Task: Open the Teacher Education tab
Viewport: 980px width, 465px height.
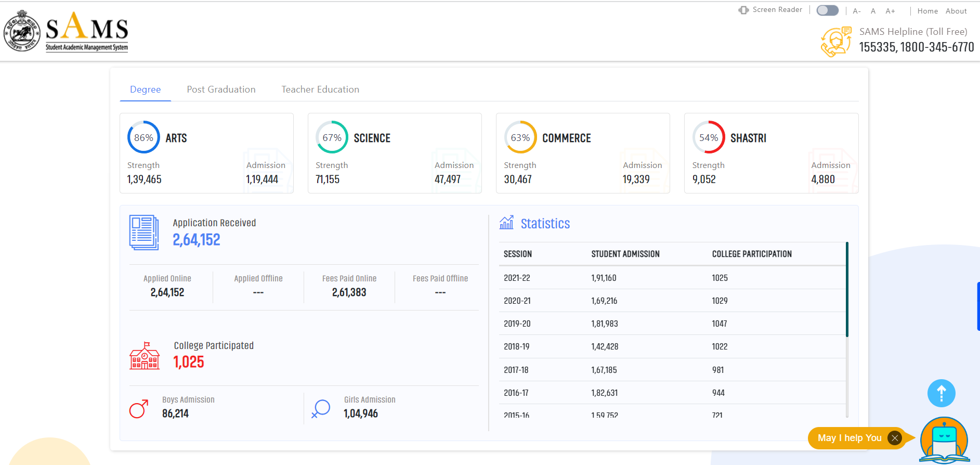Action: [x=320, y=89]
